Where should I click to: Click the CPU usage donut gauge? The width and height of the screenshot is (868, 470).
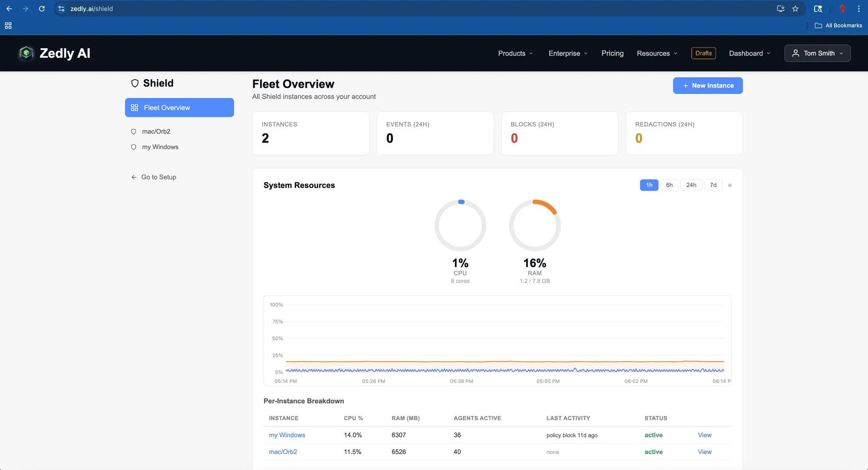pyautogui.click(x=460, y=225)
